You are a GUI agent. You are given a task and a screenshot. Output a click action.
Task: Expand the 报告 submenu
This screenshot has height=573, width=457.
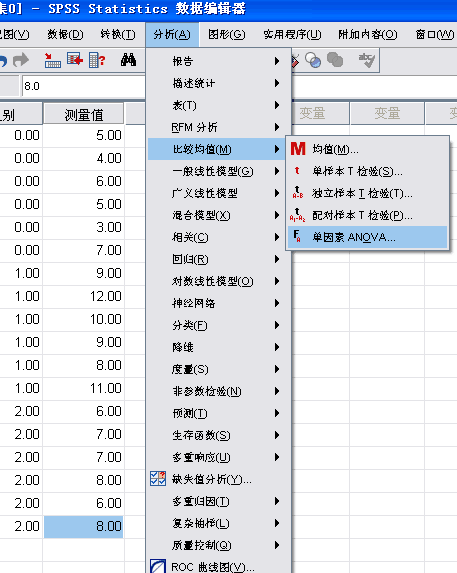pos(218,61)
